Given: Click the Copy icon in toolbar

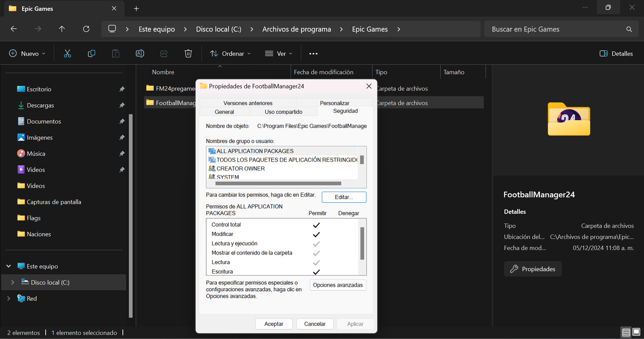Looking at the screenshot, I should (92, 53).
